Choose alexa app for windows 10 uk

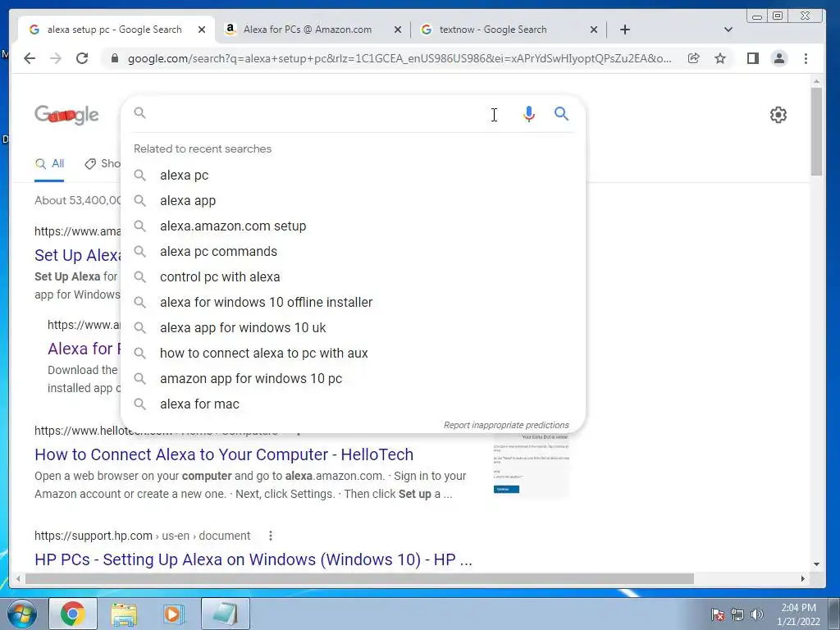(x=353, y=328)
